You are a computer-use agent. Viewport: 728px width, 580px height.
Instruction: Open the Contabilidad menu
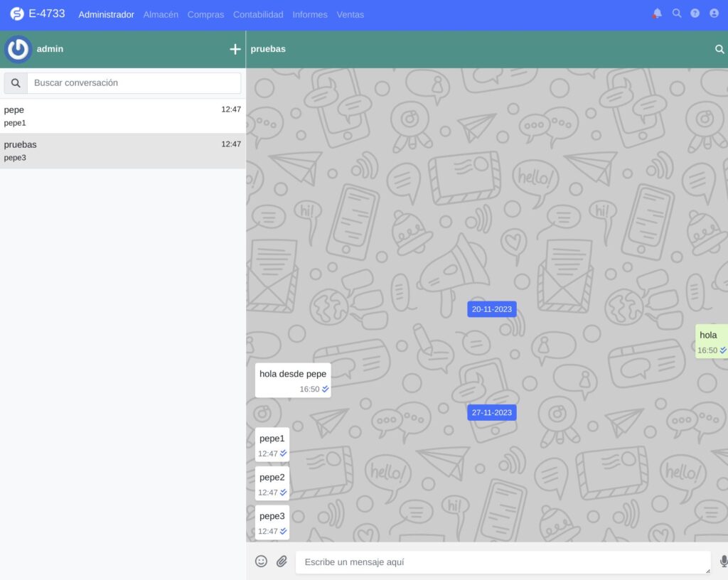258,14
